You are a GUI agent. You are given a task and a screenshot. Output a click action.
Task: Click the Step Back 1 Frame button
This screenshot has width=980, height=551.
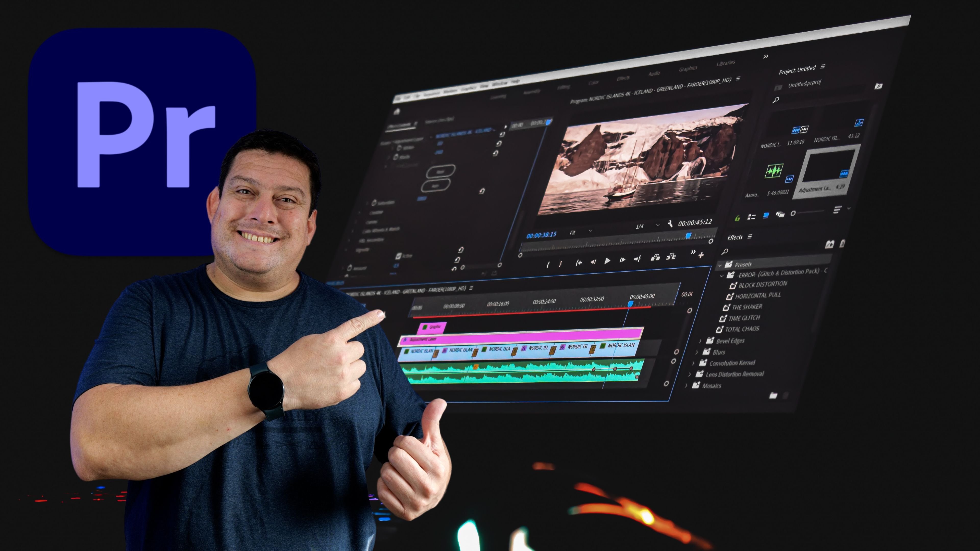coord(593,262)
